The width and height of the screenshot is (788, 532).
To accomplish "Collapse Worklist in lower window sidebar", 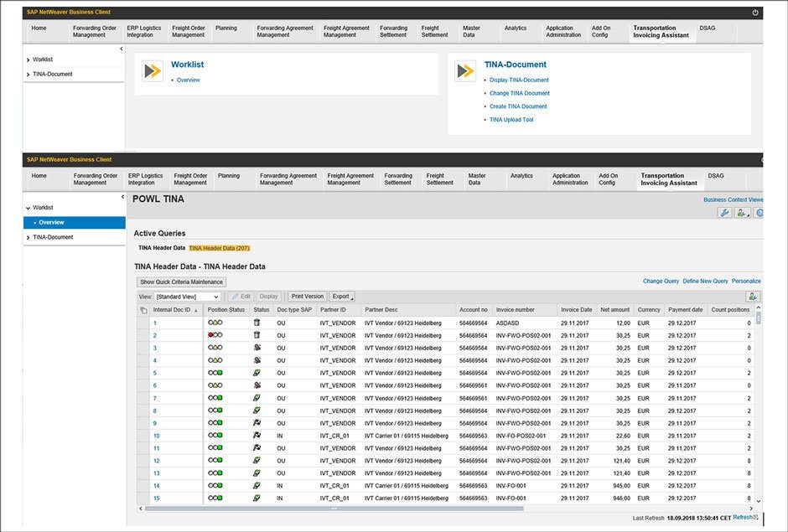I will [x=29, y=208].
